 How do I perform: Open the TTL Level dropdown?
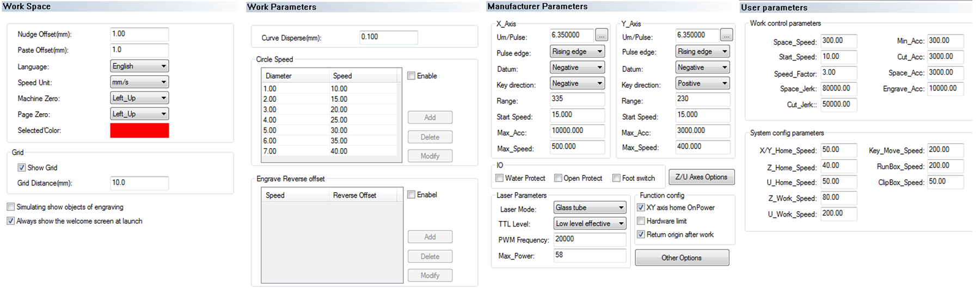click(590, 224)
